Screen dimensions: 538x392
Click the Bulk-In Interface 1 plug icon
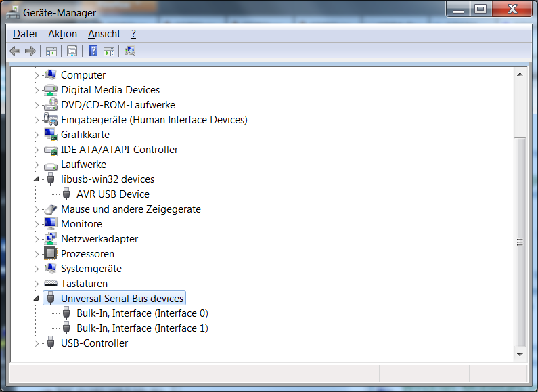click(66, 328)
